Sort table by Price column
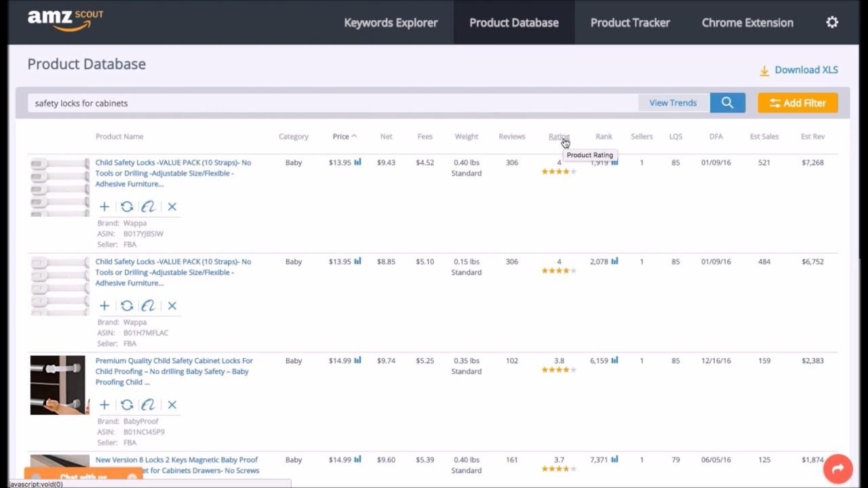 (x=341, y=136)
